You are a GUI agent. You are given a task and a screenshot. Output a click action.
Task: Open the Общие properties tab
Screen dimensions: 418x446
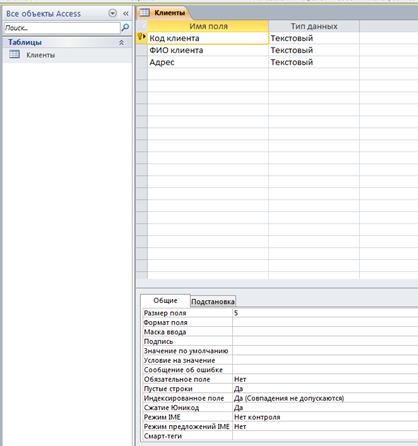(165, 301)
